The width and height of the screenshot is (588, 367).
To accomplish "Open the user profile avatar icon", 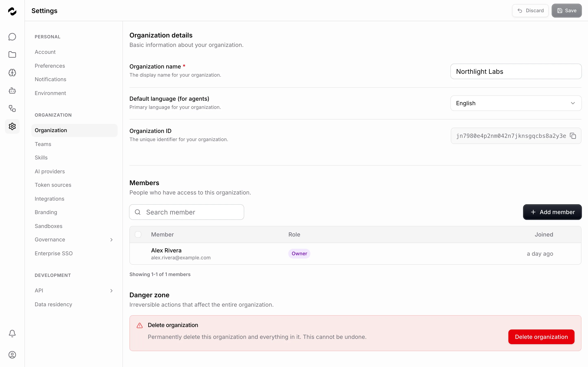I will point(12,355).
